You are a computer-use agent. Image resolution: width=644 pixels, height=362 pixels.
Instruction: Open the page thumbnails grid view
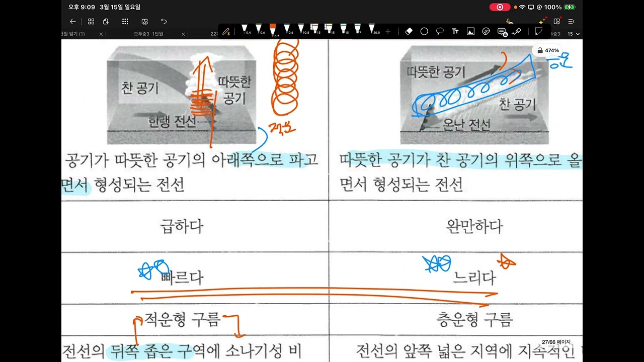(91, 22)
